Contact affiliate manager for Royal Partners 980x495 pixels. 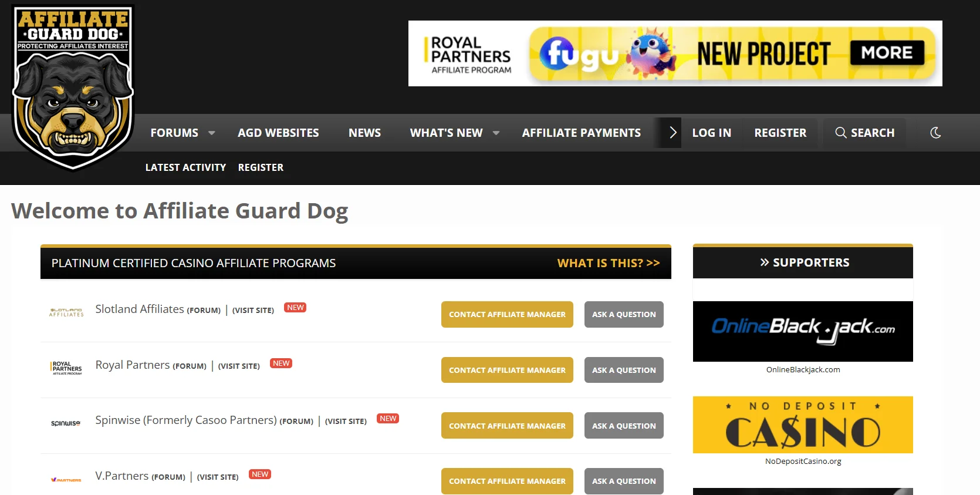507,370
